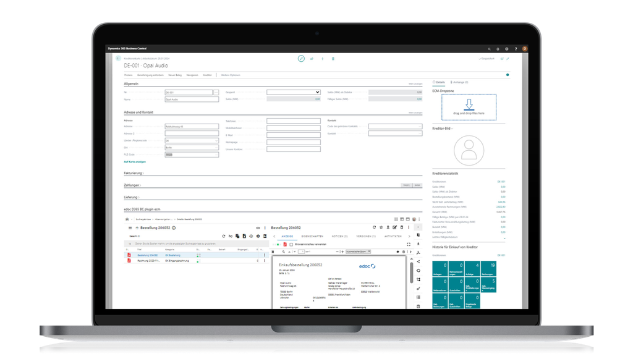Open the Rechnungen tile showing 19
Screen dimensions: 633x364
coord(488,269)
